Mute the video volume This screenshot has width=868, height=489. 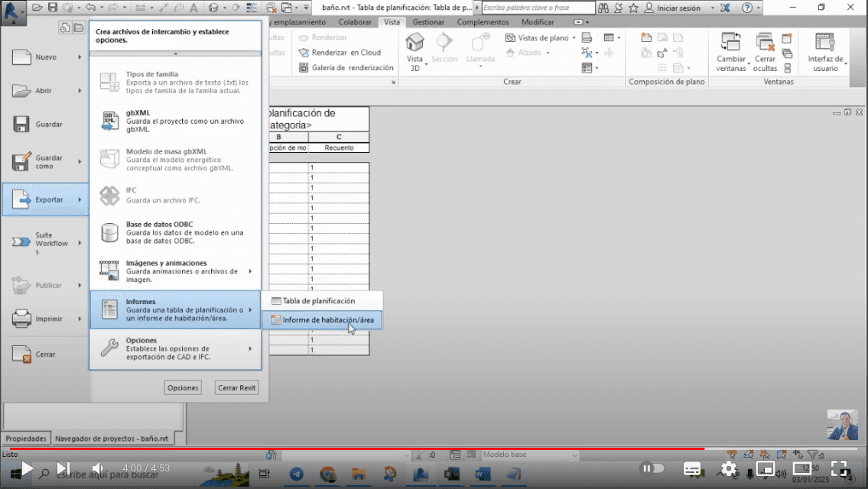pos(98,468)
